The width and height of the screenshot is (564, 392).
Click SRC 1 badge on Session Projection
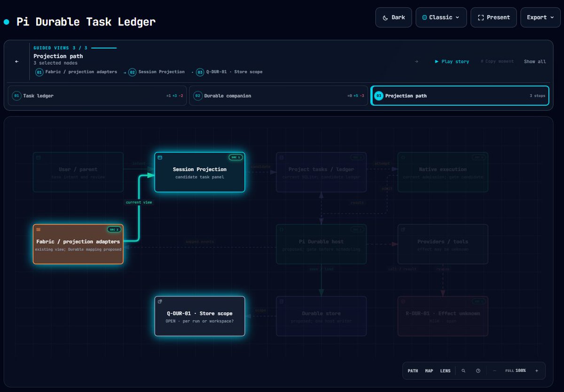tap(235, 157)
